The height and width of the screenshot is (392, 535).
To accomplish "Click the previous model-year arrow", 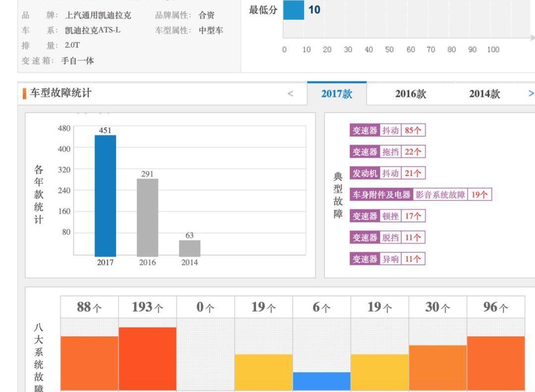I will [x=290, y=94].
